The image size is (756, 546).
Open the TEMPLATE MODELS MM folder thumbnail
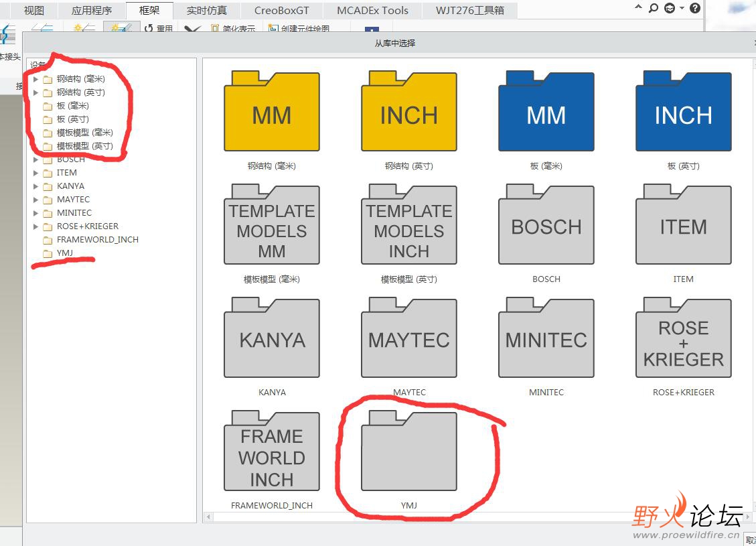(272, 224)
